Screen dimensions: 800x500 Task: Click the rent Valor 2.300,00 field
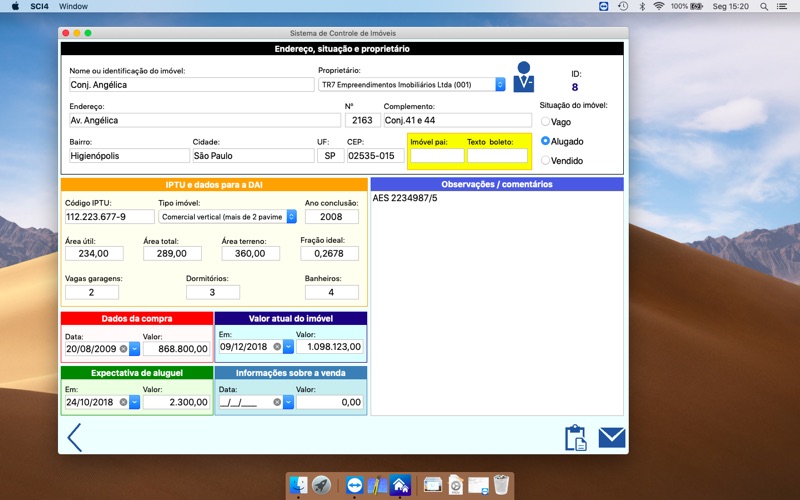[x=177, y=402]
